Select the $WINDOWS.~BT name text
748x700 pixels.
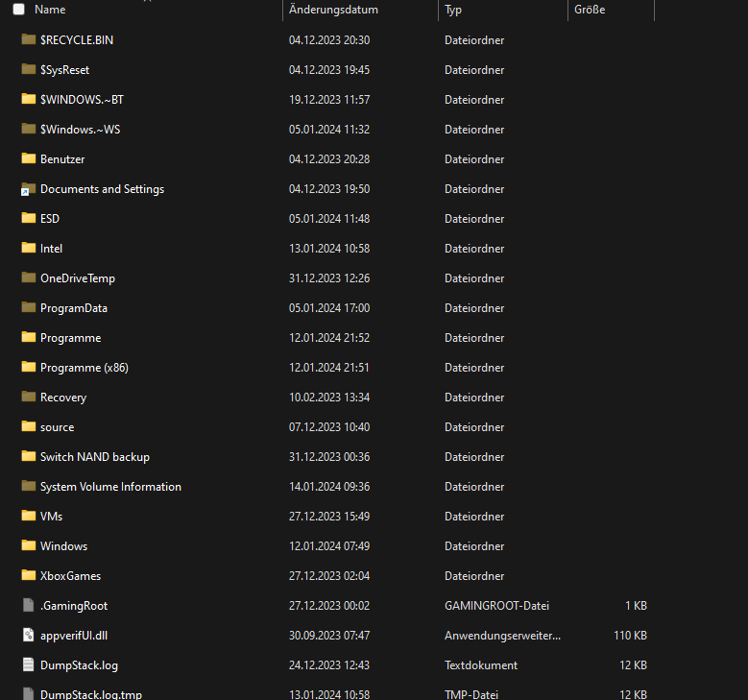(82, 100)
